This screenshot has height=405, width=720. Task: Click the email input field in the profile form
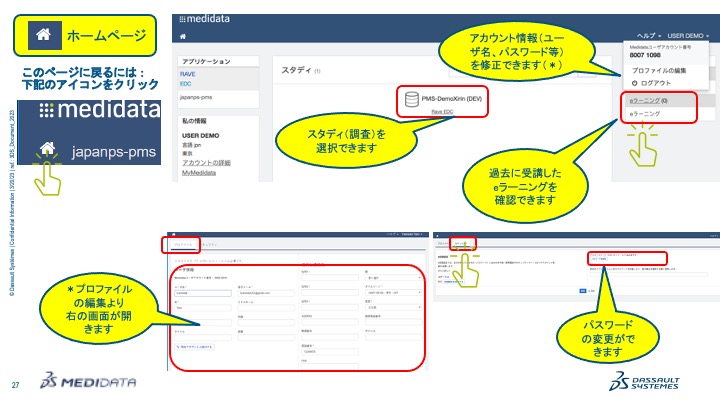268,294
